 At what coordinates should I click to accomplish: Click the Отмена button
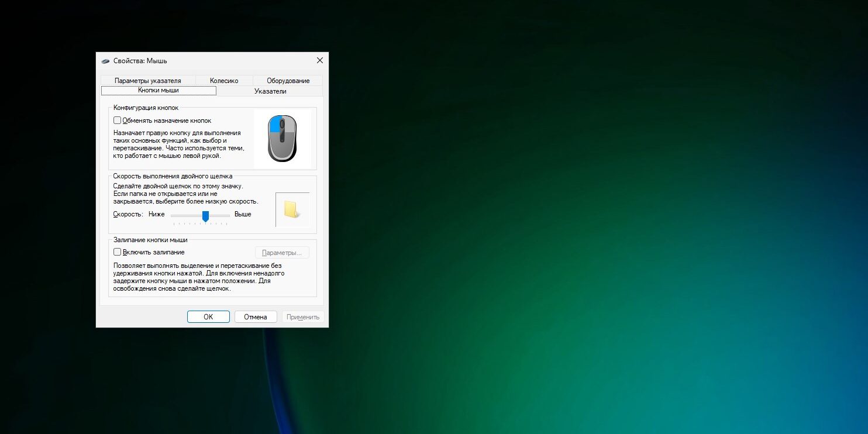256,317
